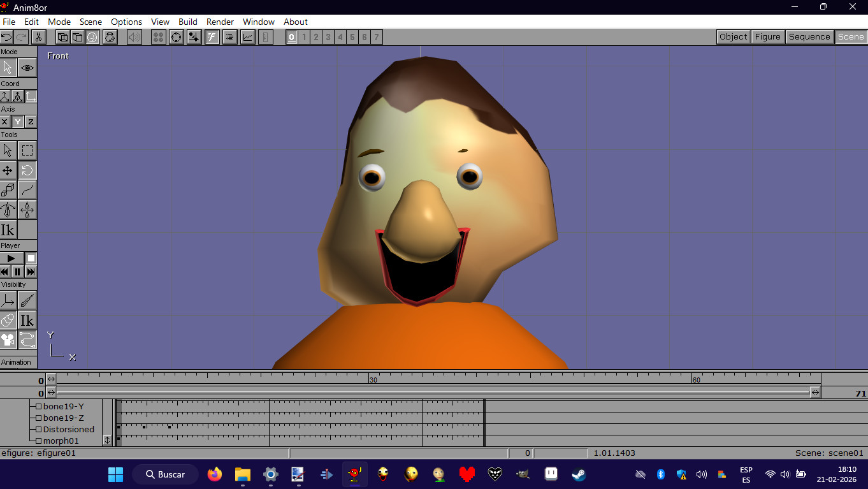Click the Firefox icon in the taskbar
The width and height of the screenshot is (868, 489).
[x=215, y=474]
